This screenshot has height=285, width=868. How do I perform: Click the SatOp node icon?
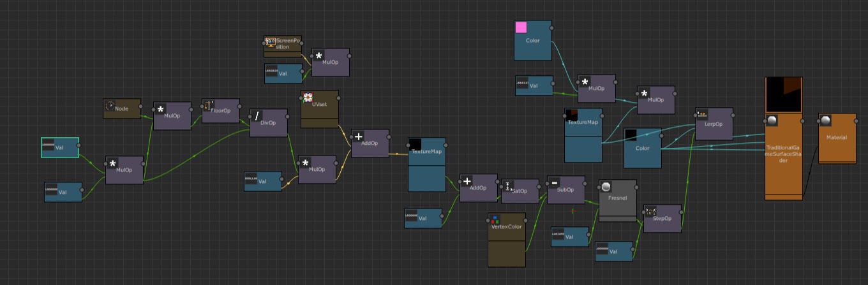(508, 186)
